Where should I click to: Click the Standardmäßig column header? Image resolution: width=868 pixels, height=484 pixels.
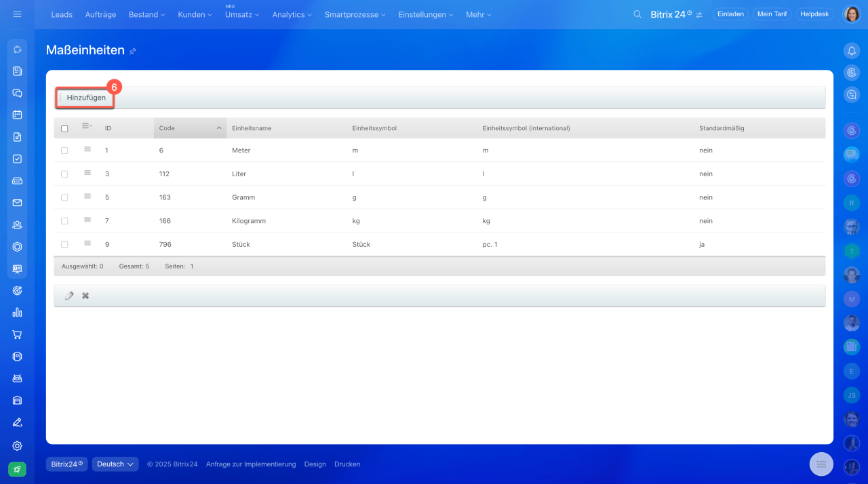pyautogui.click(x=722, y=128)
